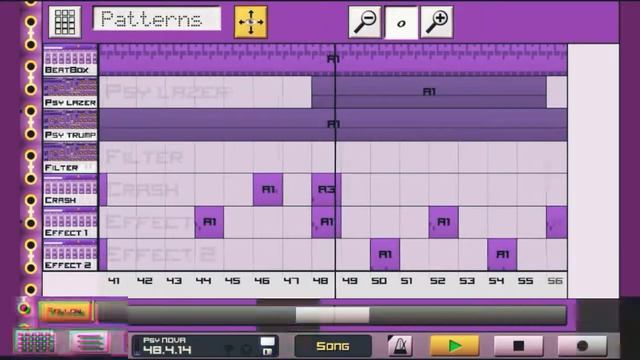Image resolution: width=640 pixels, height=360 pixels.
Task: Select Crash A3 block at bar 48
Action: click(x=326, y=189)
